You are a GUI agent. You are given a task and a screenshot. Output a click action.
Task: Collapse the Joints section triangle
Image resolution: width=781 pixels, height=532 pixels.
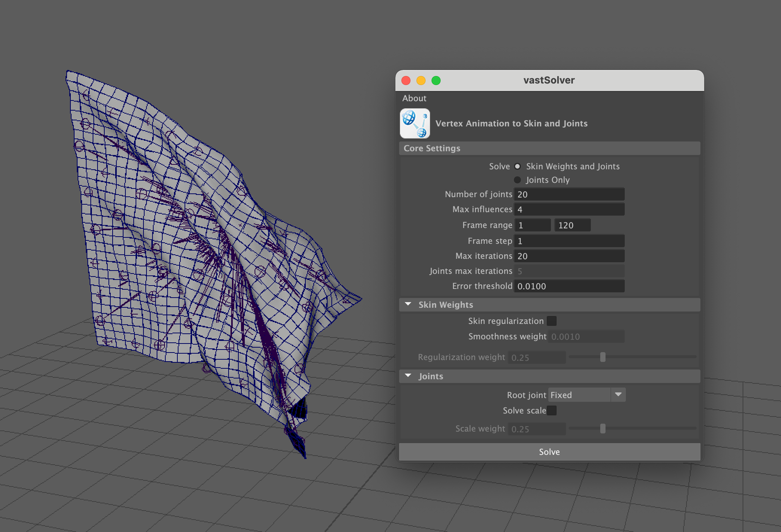(408, 376)
